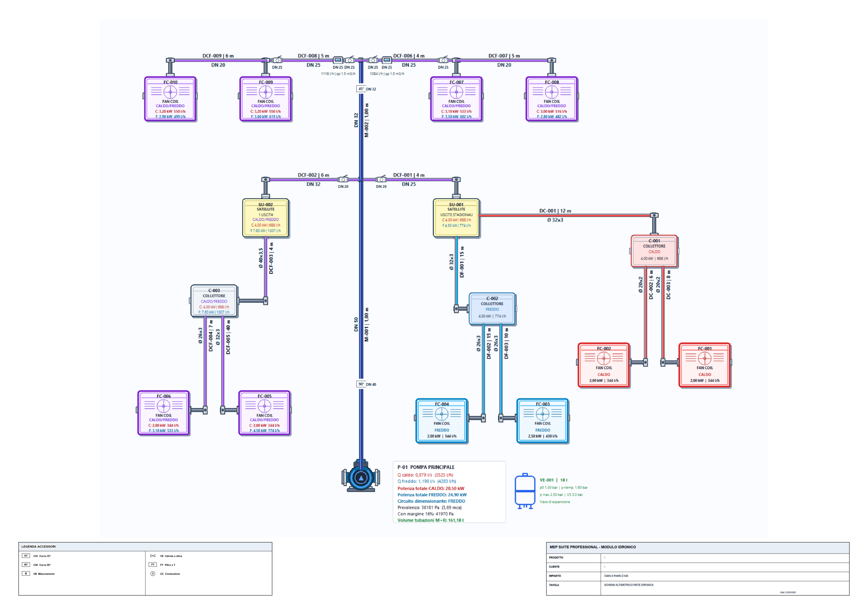Select the VE-001 expansion vessel symbol
The height and width of the screenshot is (614, 868).
(x=525, y=491)
